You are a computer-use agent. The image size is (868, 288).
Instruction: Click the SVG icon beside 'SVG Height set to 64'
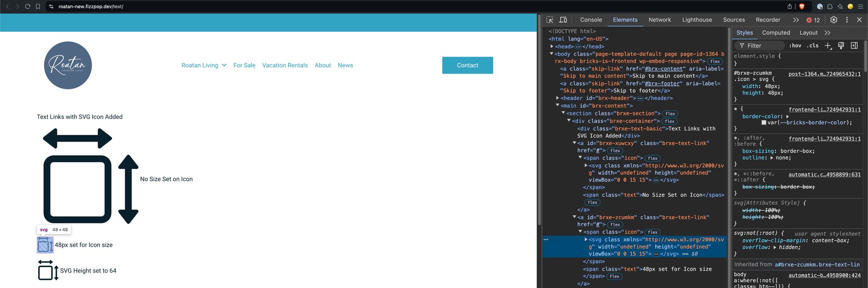[48, 270]
